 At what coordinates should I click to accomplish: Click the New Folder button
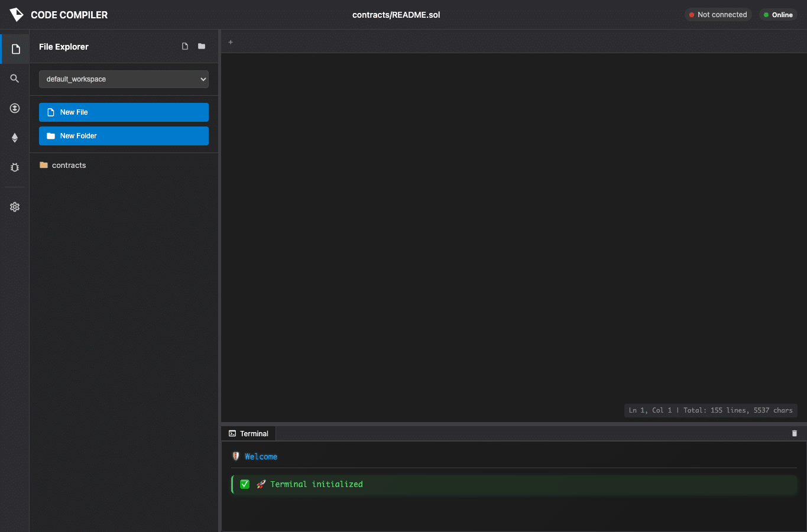(x=124, y=136)
